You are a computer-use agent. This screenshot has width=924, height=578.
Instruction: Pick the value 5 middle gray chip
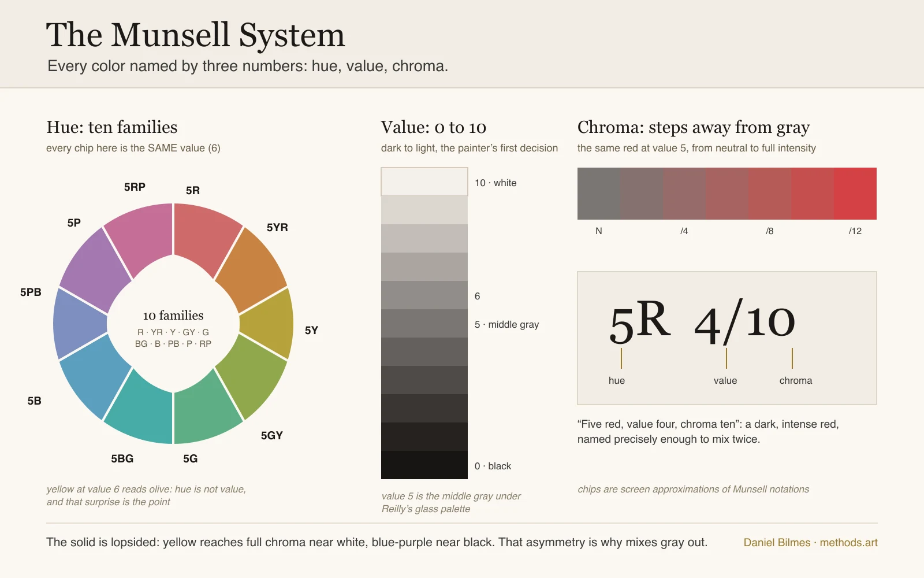[424, 324]
